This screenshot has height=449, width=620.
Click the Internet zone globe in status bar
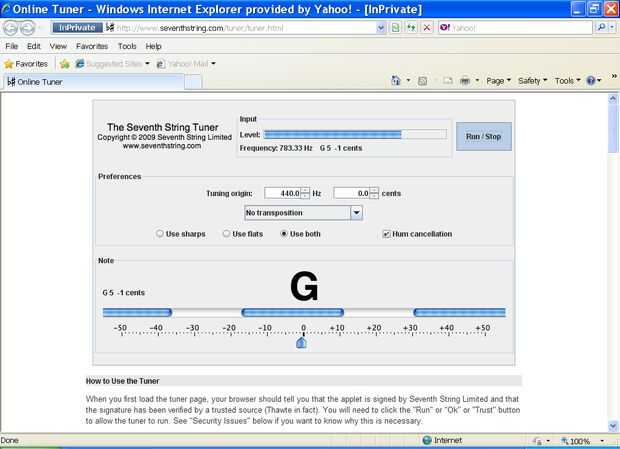point(427,440)
